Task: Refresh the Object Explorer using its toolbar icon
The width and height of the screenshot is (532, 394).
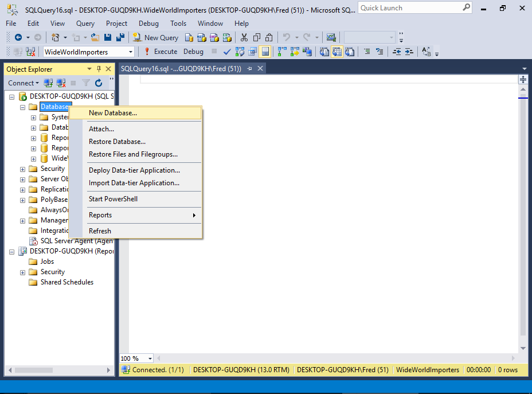Action: (x=99, y=83)
